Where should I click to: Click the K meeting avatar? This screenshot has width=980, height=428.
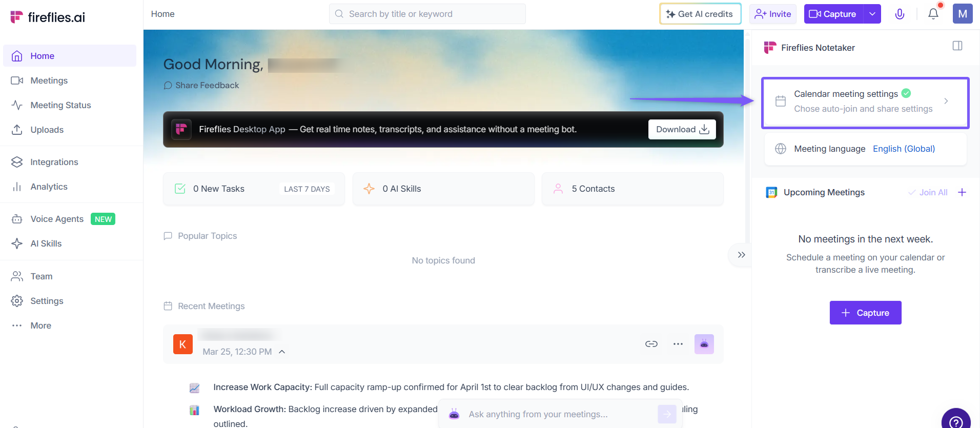click(x=183, y=344)
